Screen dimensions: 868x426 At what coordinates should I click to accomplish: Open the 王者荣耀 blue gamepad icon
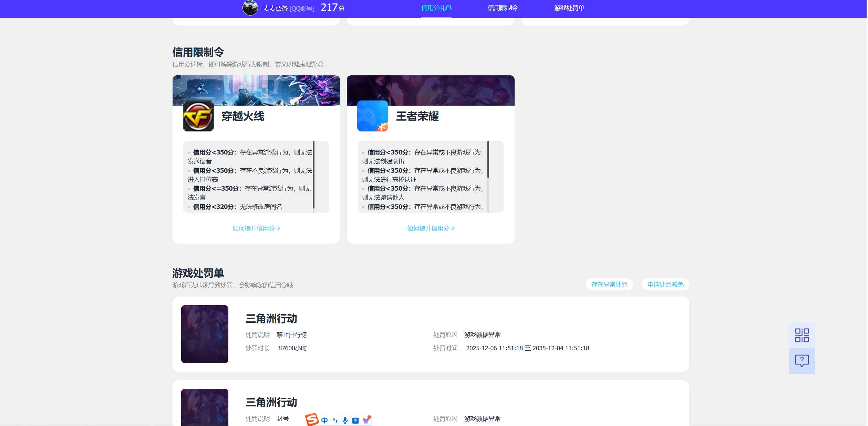(373, 116)
